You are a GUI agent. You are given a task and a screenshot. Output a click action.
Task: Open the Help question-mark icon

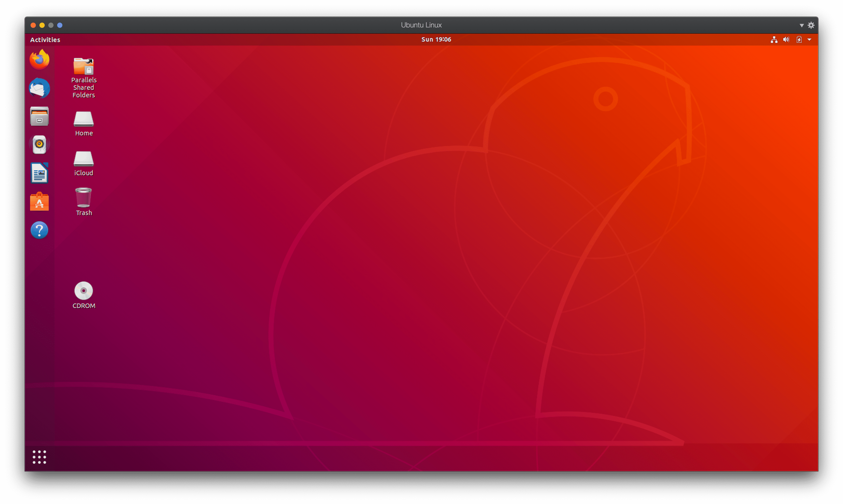point(39,230)
